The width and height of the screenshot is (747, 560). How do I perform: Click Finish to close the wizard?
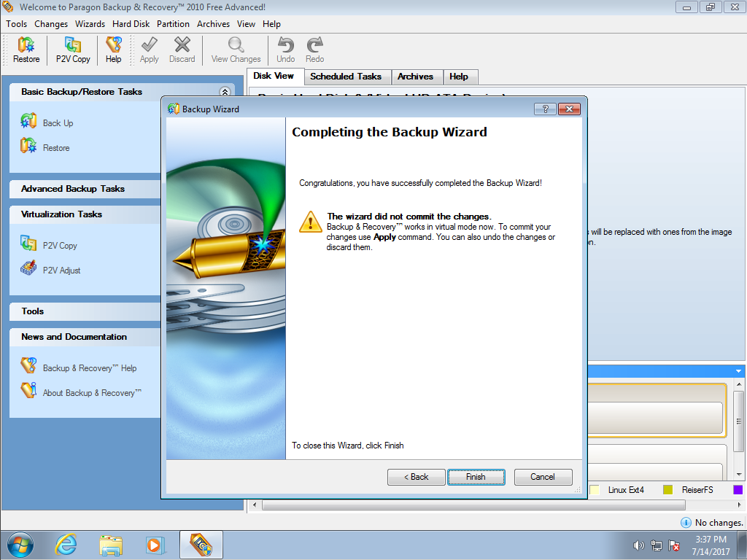476,477
